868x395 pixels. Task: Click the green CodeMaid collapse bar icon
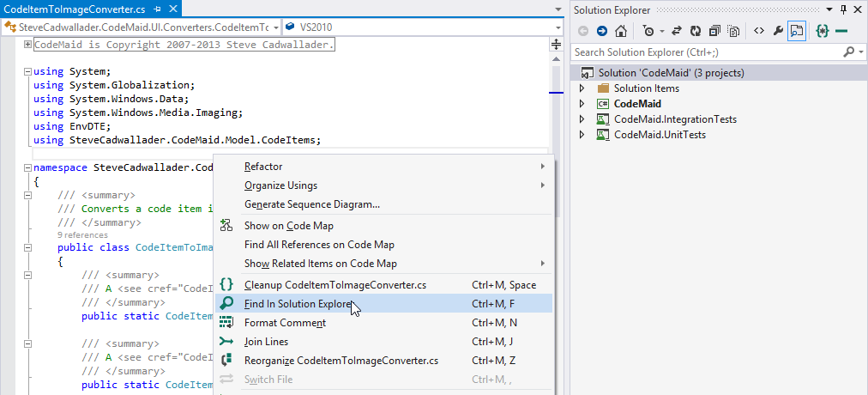[841, 31]
